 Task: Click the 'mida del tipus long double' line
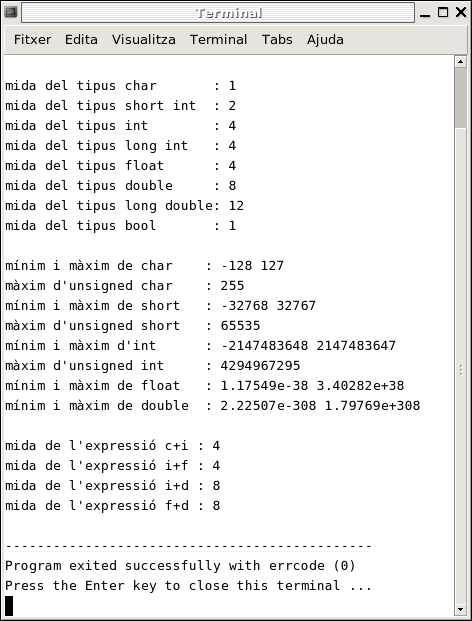click(124, 206)
